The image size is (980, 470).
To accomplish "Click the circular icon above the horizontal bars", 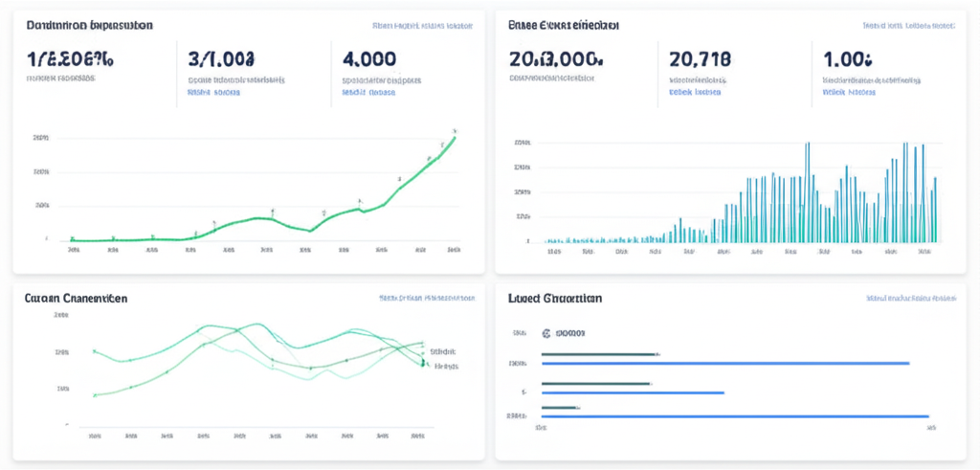I will coord(546,334).
